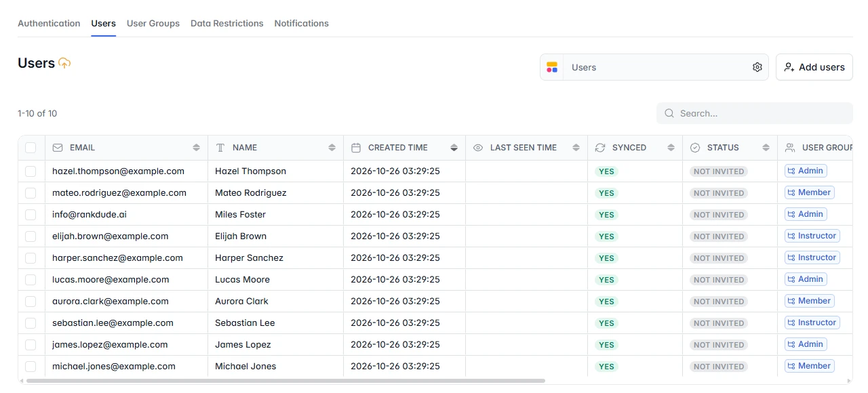Check the row for lucas.moore@example.com

click(x=31, y=279)
